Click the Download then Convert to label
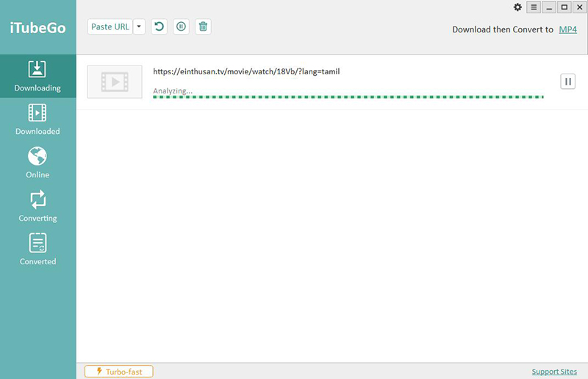Image resolution: width=588 pixels, height=379 pixels. (503, 29)
